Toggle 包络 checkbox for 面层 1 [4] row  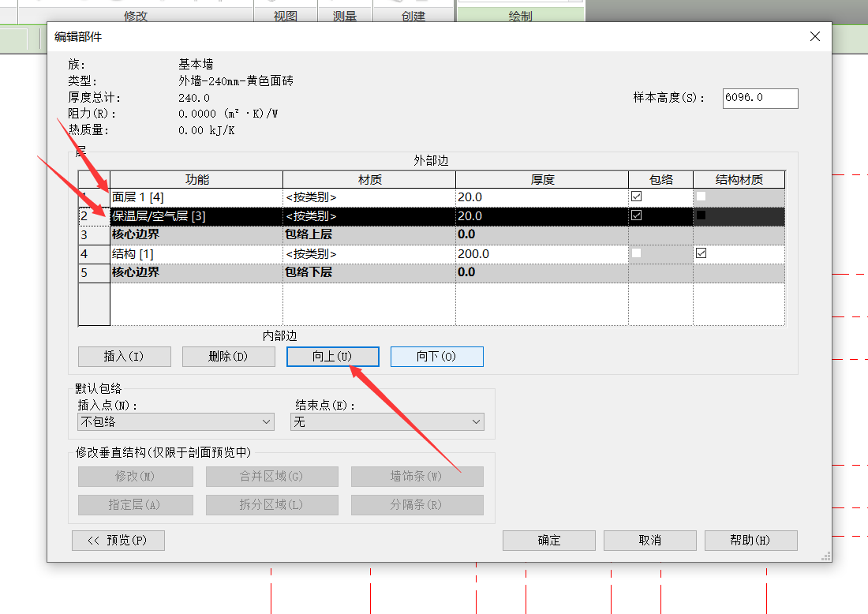tap(637, 197)
